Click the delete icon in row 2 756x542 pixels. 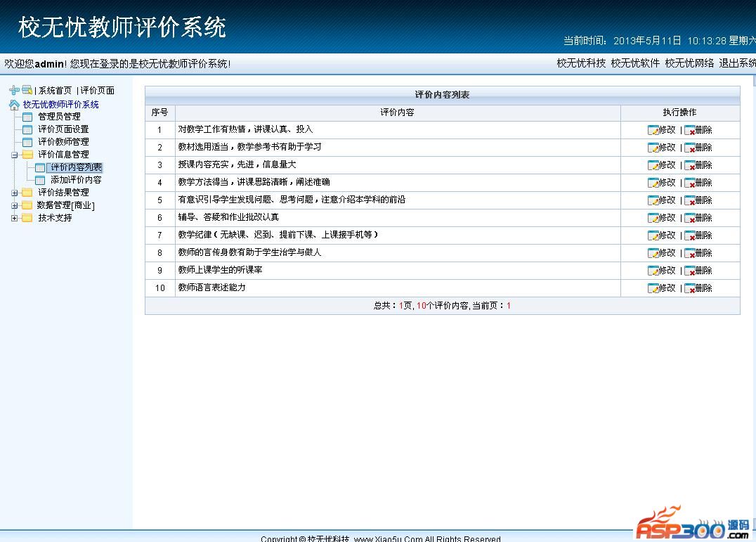pyautogui.click(x=689, y=148)
